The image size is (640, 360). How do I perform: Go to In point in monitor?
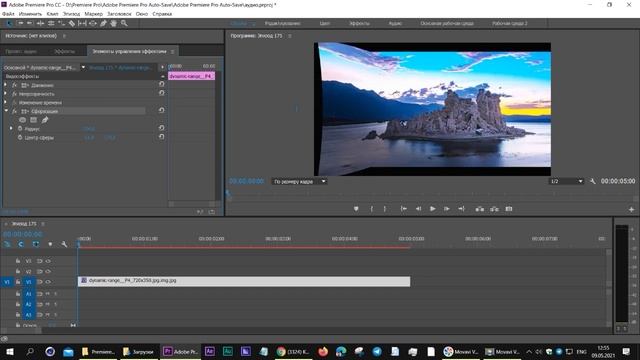point(404,209)
